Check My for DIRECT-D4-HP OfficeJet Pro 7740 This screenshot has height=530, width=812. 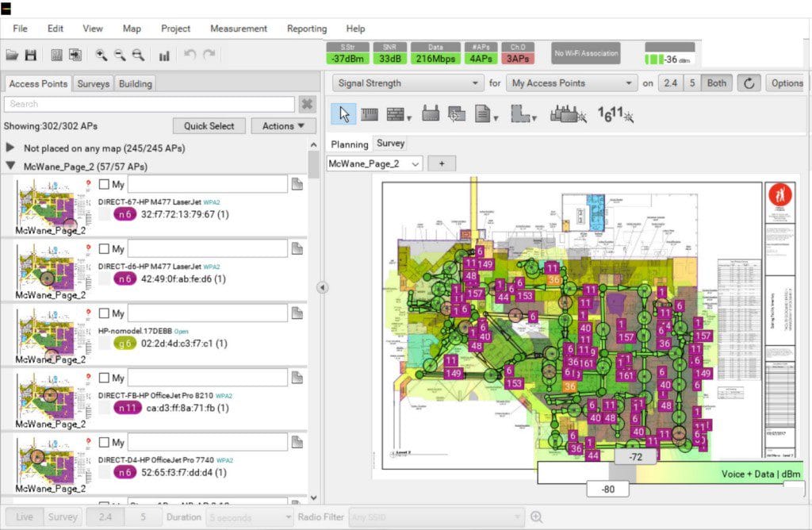tap(104, 442)
